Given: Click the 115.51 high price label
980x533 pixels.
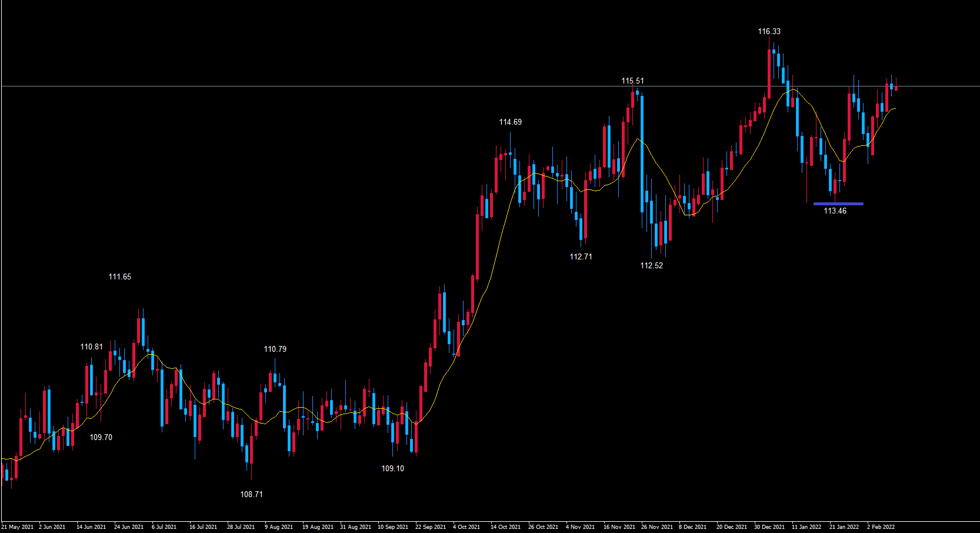Looking at the screenshot, I should coord(632,81).
